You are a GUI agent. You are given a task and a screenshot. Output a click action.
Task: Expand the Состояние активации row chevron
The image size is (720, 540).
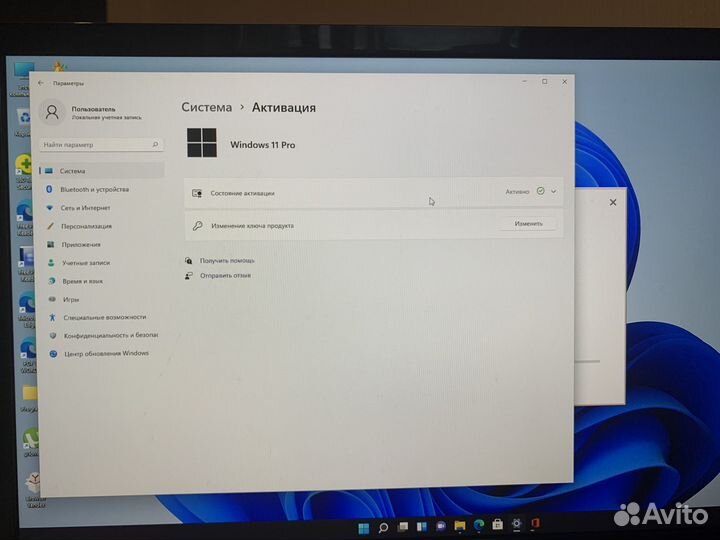click(554, 191)
